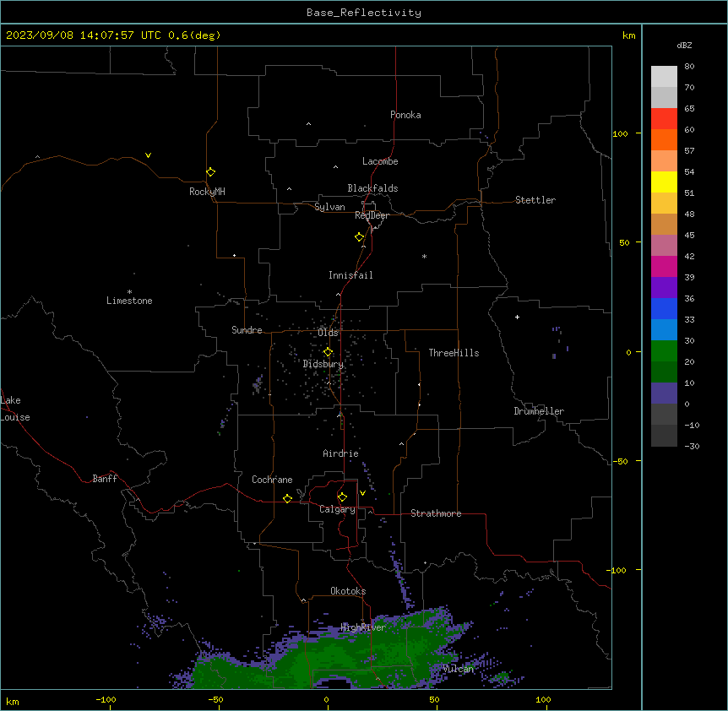
Task: Click the HighRiver city label
Action: point(363,627)
